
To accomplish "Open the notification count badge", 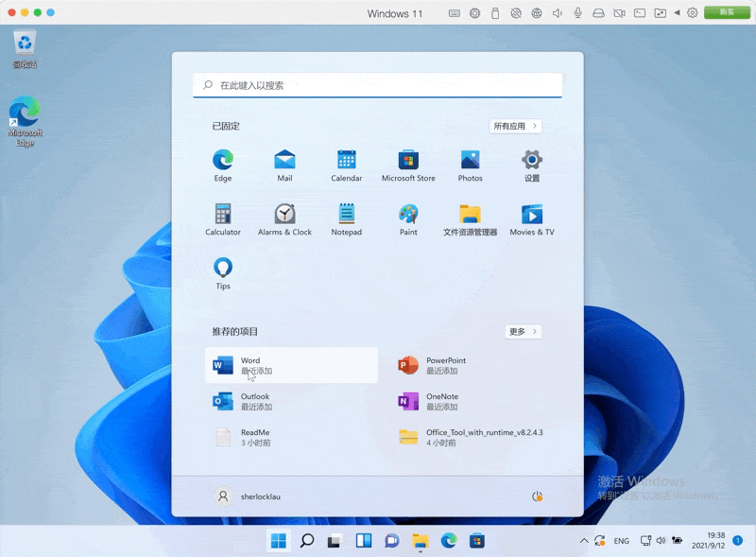I will click(738, 541).
